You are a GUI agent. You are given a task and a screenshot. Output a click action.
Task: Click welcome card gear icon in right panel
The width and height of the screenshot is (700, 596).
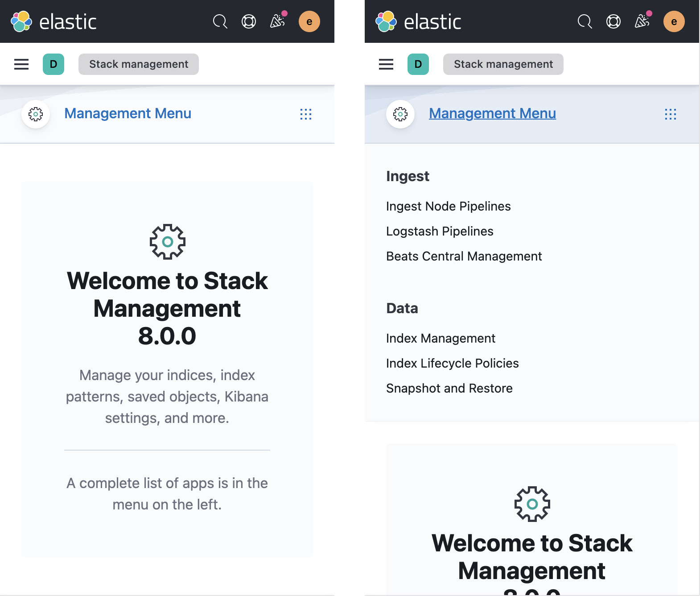[x=532, y=504]
